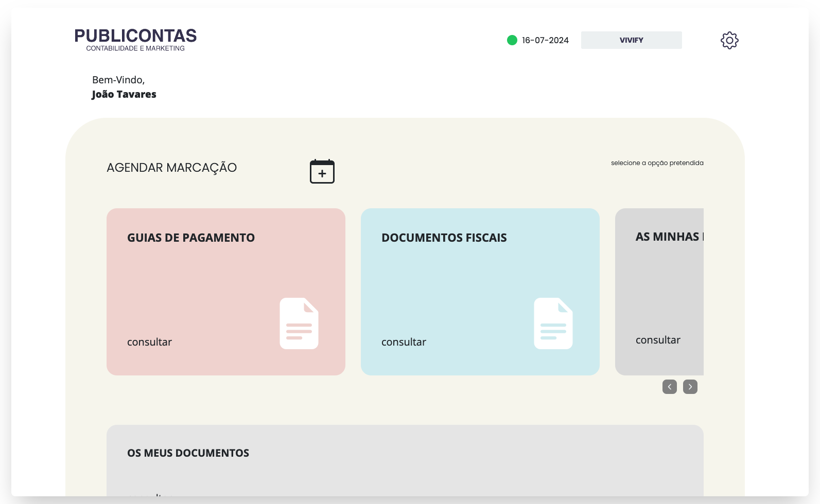Click the green status dot
Image resolution: width=820 pixels, height=504 pixels.
(512, 40)
